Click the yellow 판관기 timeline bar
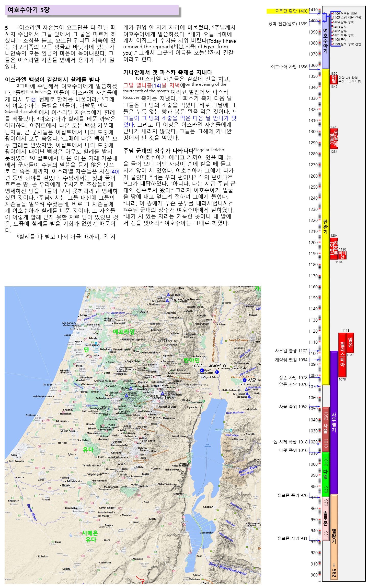 point(325,227)
